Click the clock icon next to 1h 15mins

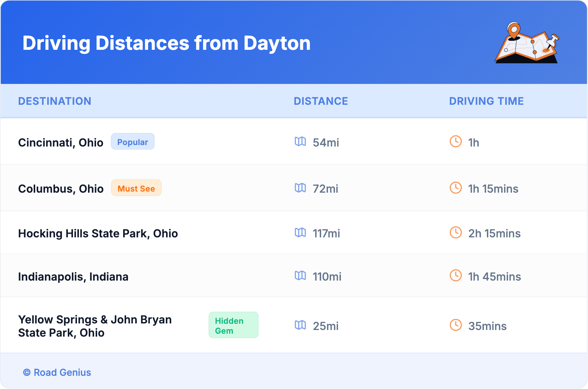(x=456, y=188)
